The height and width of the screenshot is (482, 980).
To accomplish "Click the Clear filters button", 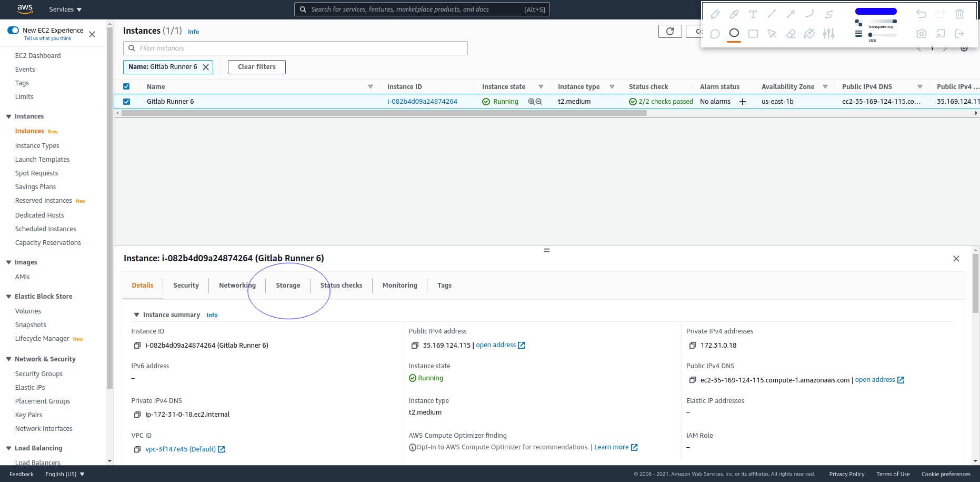I will pos(257,67).
